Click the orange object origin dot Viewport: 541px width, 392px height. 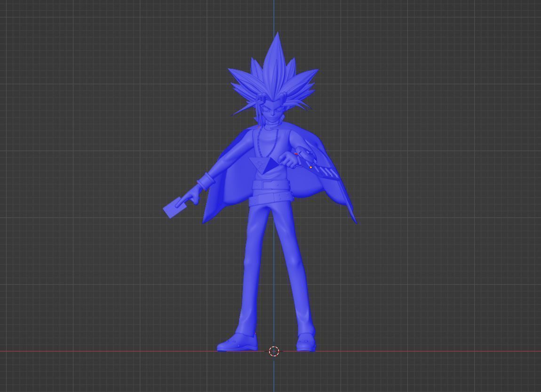(311, 167)
